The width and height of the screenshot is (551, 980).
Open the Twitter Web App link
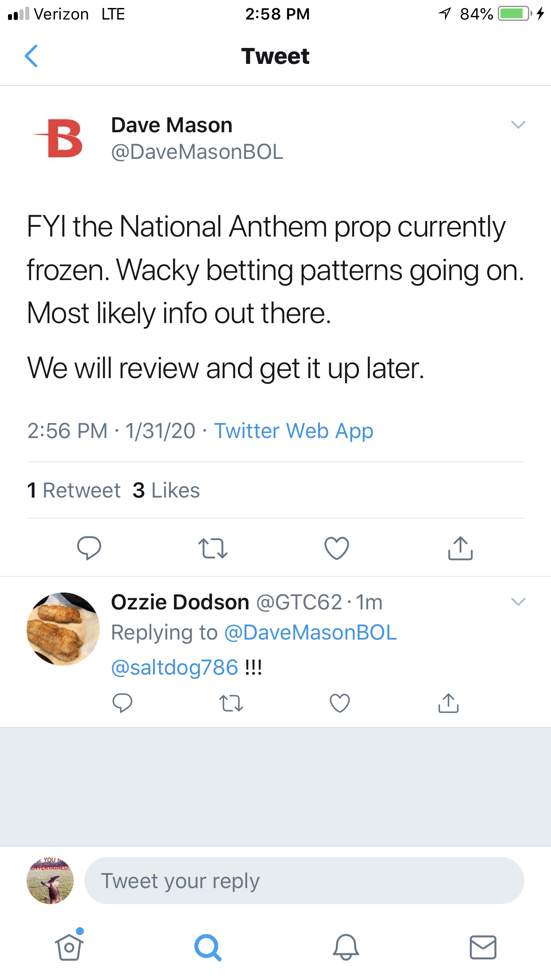click(294, 431)
